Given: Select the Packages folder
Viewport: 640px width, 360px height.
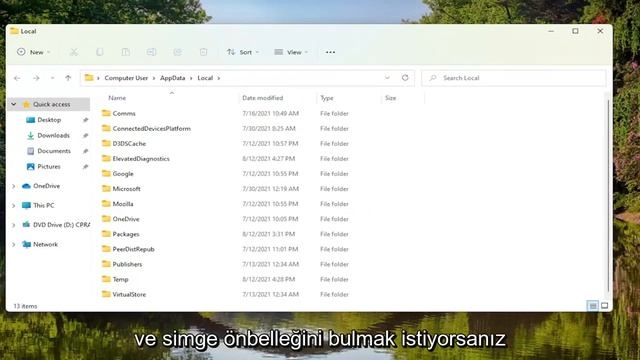Looking at the screenshot, I should coord(126,234).
